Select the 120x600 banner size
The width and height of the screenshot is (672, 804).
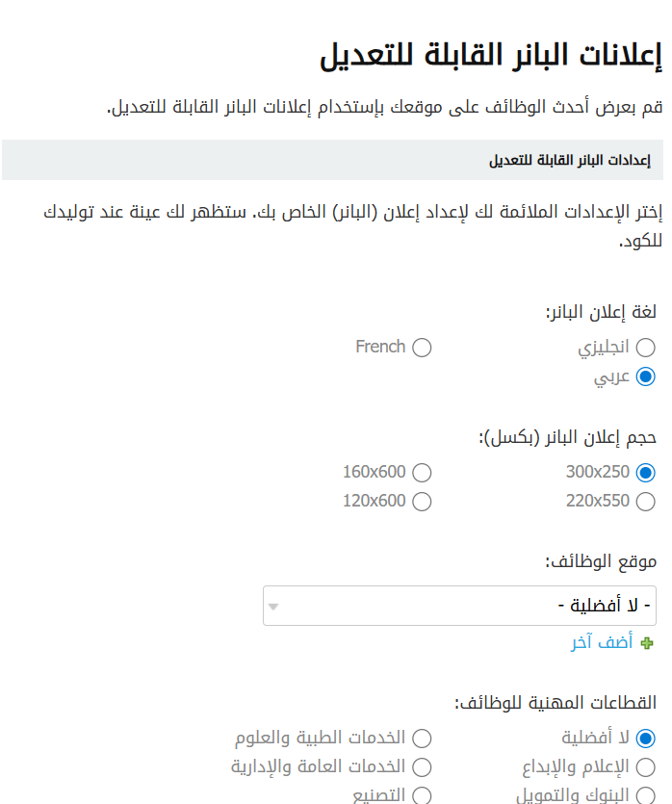click(422, 502)
